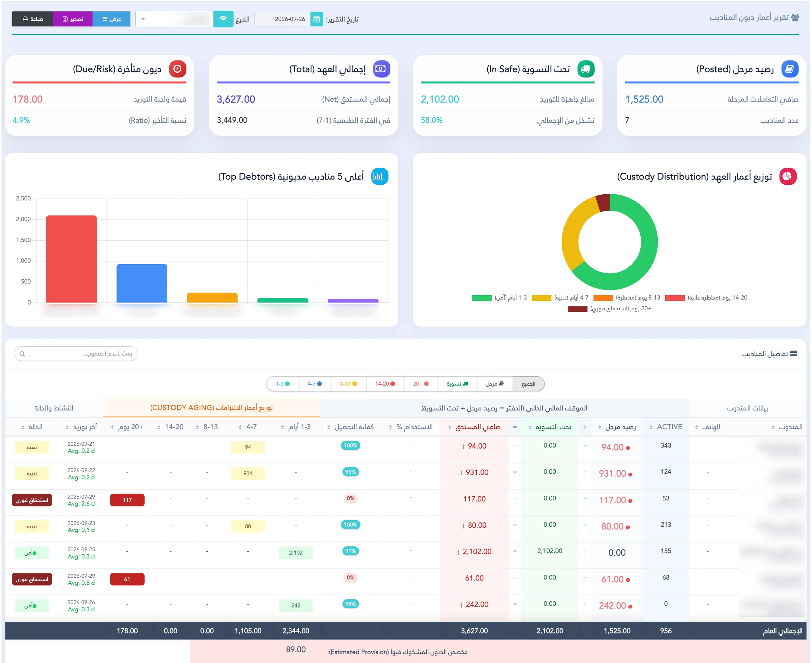
Task: Click the استحقاق فوري status in 61.00 row
Action: click(32, 580)
